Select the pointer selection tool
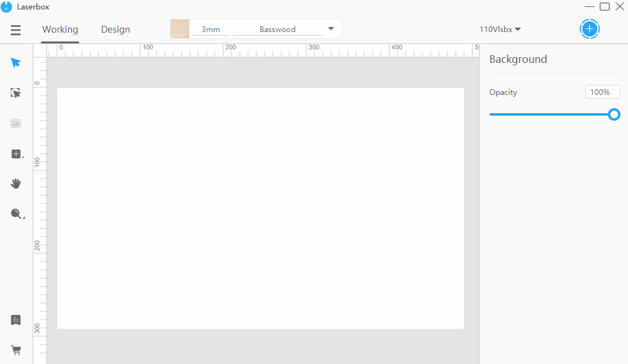The width and height of the screenshot is (628, 364). click(15, 63)
